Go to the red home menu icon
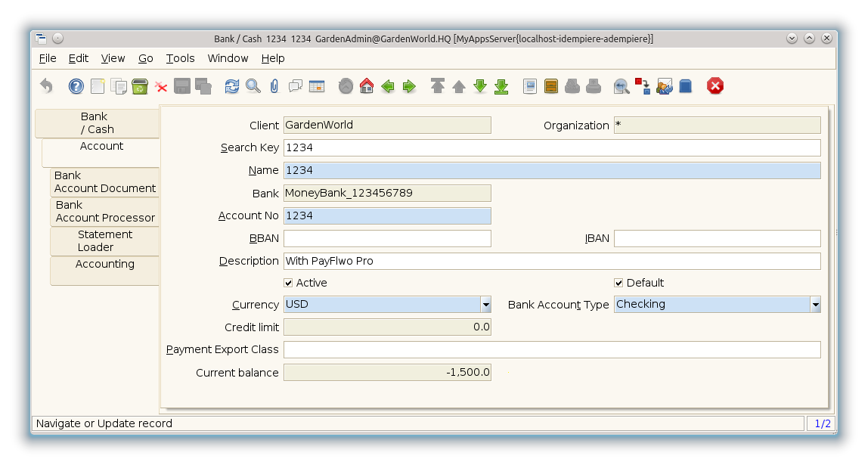 367,86
